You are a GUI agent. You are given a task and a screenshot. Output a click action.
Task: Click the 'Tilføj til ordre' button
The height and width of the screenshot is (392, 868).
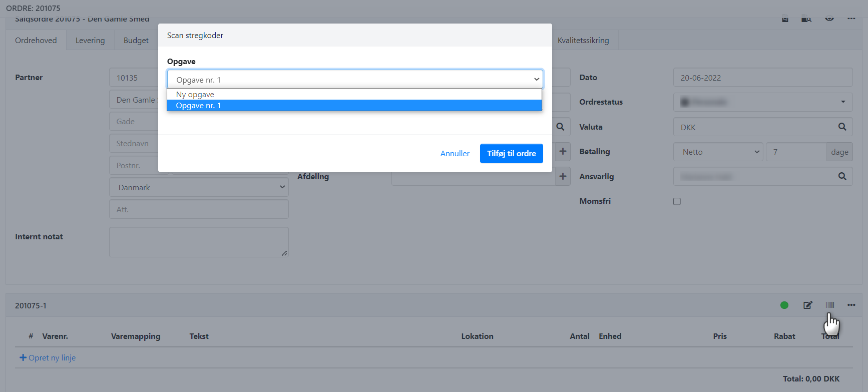point(511,154)
